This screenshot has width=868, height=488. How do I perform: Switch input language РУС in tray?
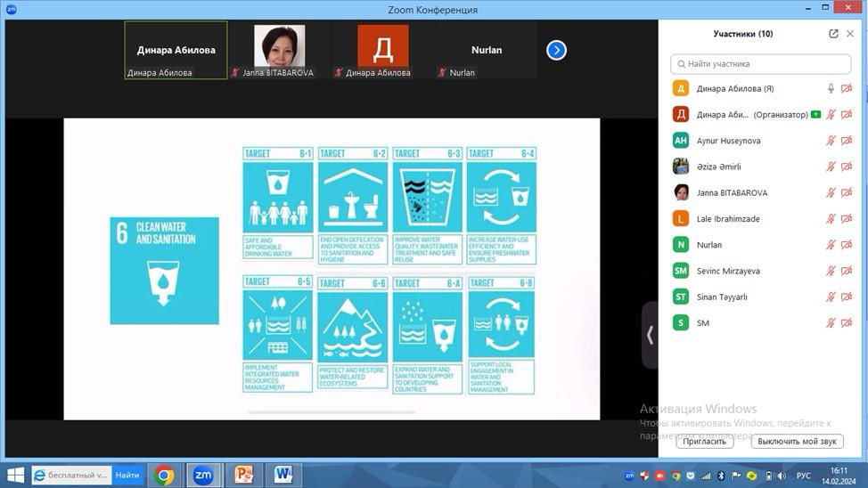pyautogui.click(x=803, y=476)
